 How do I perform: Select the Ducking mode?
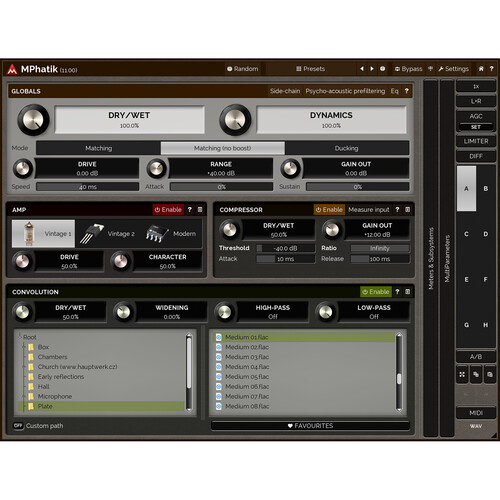[347, 148]
